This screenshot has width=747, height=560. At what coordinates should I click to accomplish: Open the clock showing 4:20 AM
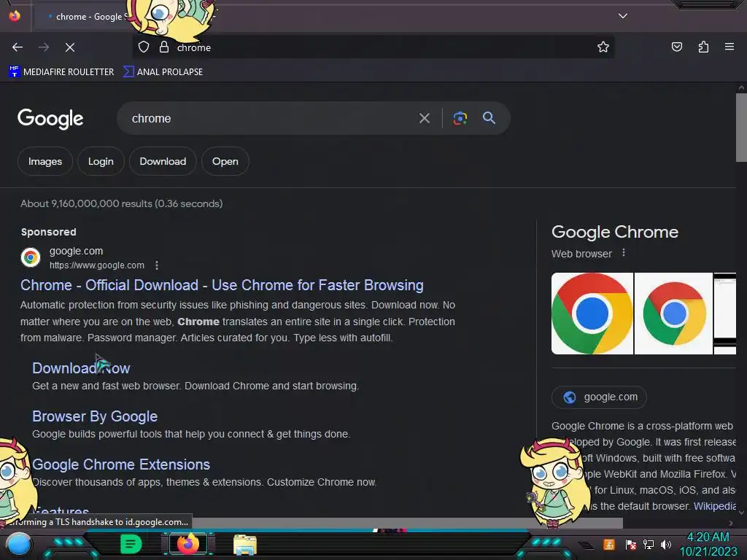708,544
